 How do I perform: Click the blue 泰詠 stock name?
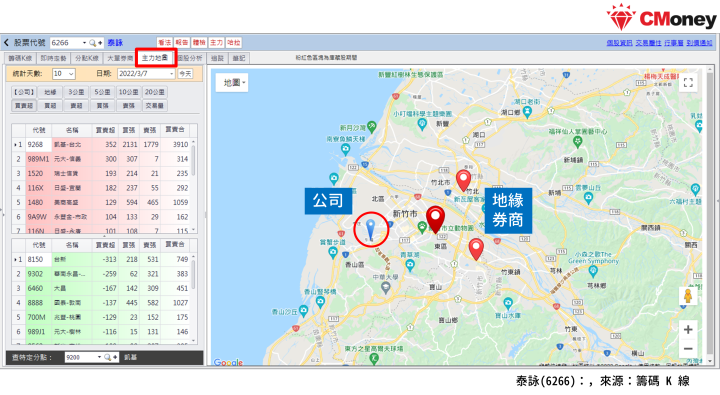click(x=115, y=43)
